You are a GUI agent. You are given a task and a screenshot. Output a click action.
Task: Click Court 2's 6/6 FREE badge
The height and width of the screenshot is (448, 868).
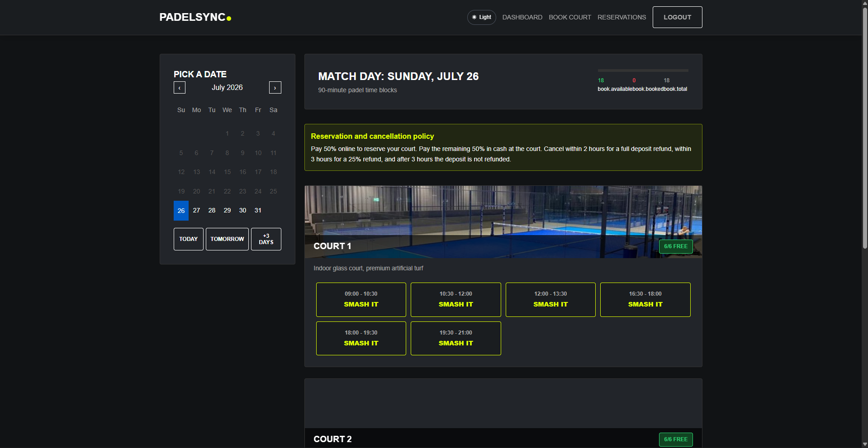[676, 439]
